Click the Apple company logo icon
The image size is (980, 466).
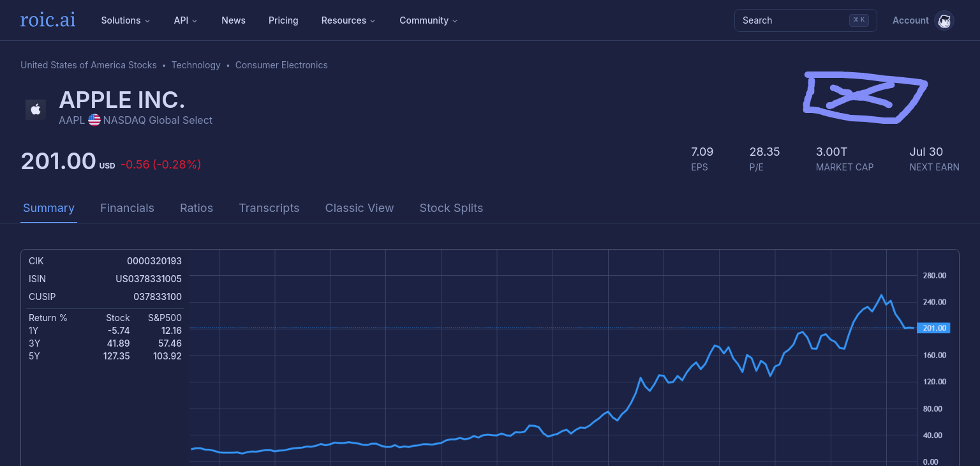(x=36, y=110)
